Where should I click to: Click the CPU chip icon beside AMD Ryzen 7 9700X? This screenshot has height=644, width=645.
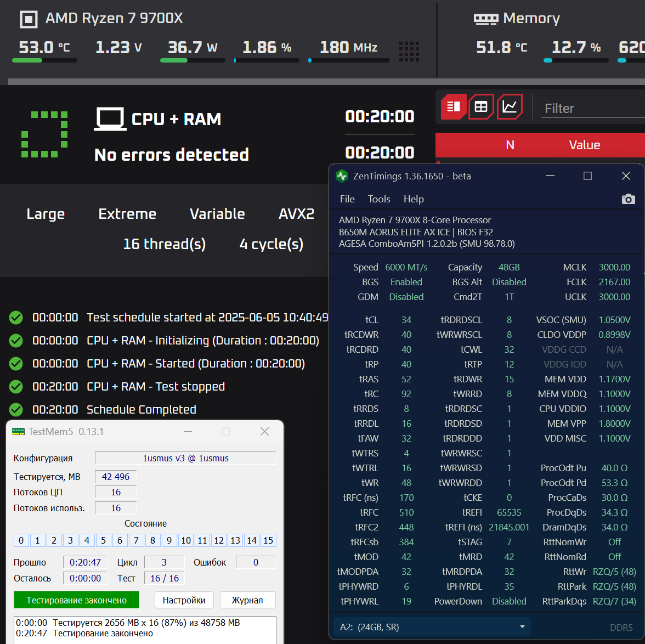[x=29, y=19]
